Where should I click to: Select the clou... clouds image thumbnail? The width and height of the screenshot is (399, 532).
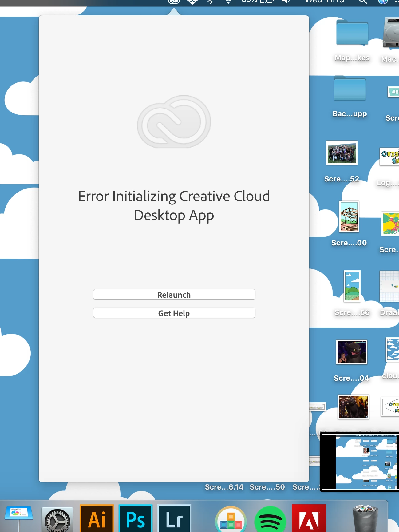[393, 349]
